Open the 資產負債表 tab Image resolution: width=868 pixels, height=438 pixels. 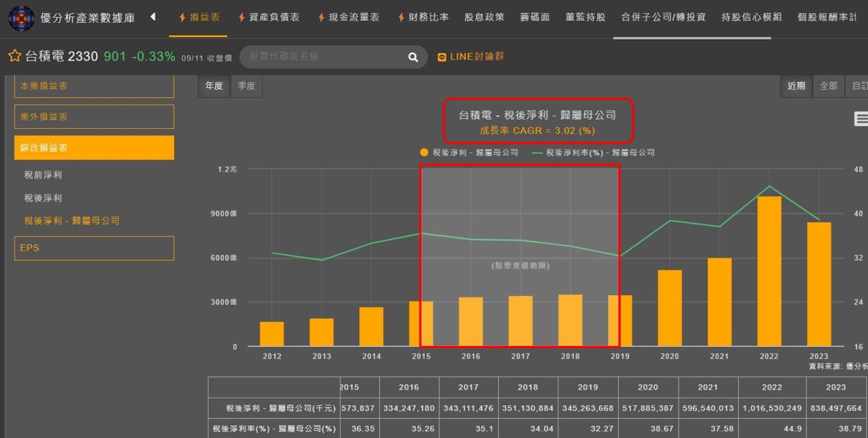coord(269,17)
